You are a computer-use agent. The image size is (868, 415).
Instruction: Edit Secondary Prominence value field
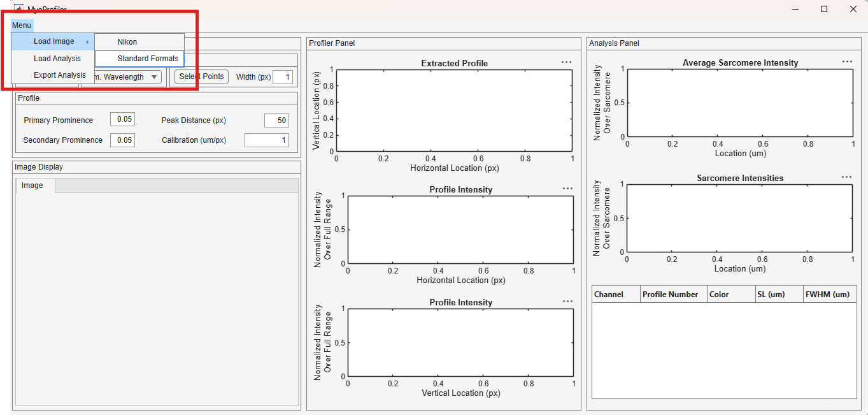click(122, 140)
